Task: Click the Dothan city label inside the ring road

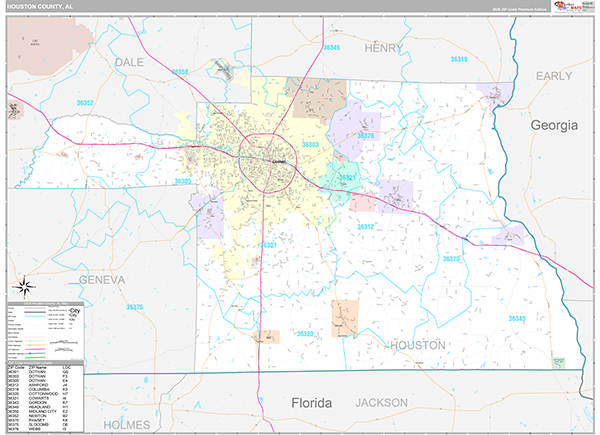Action: (x=279, y=162)
